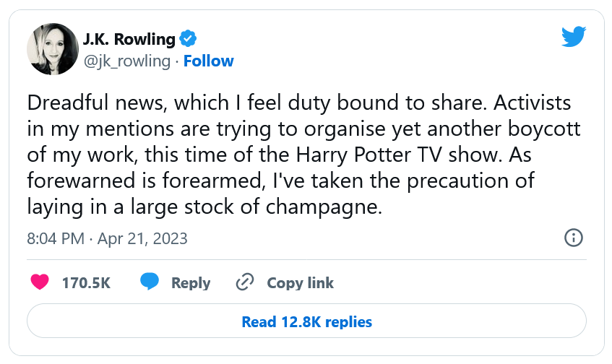Viewport: 612px width, 364px height.
Task: Follow the @jk_rowling account
Action: [208, 61]
